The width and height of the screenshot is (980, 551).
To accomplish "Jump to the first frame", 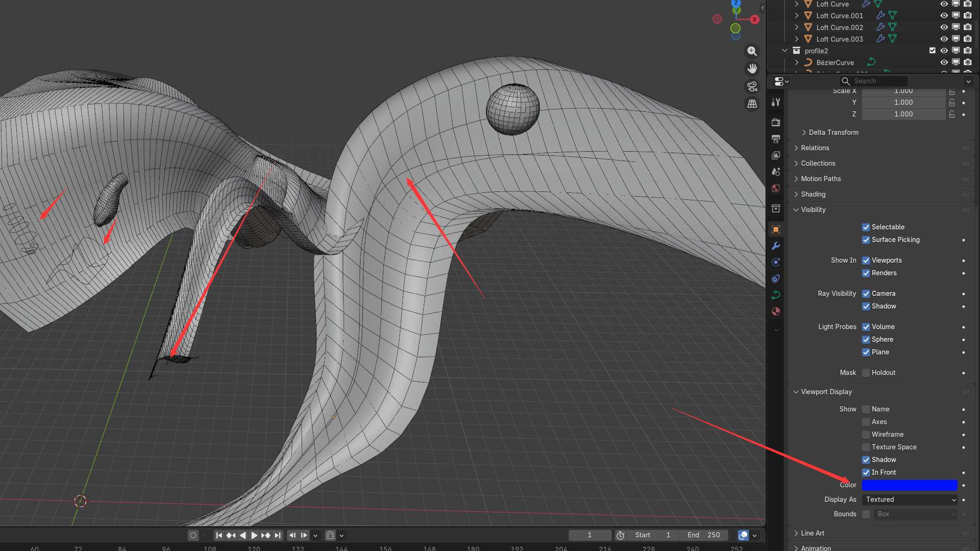I will pos(219,535).
